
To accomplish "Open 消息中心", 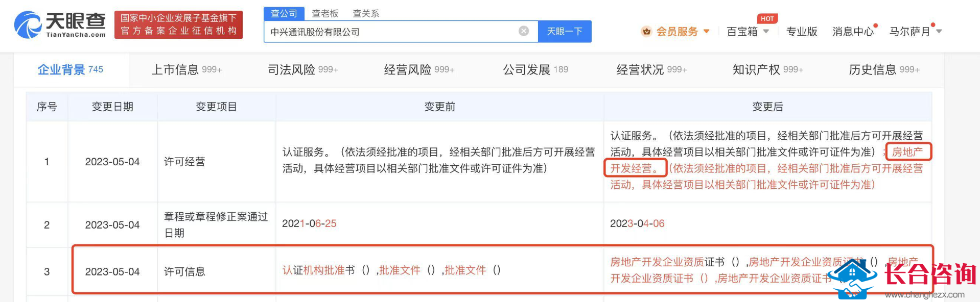I will click(853, 32).
